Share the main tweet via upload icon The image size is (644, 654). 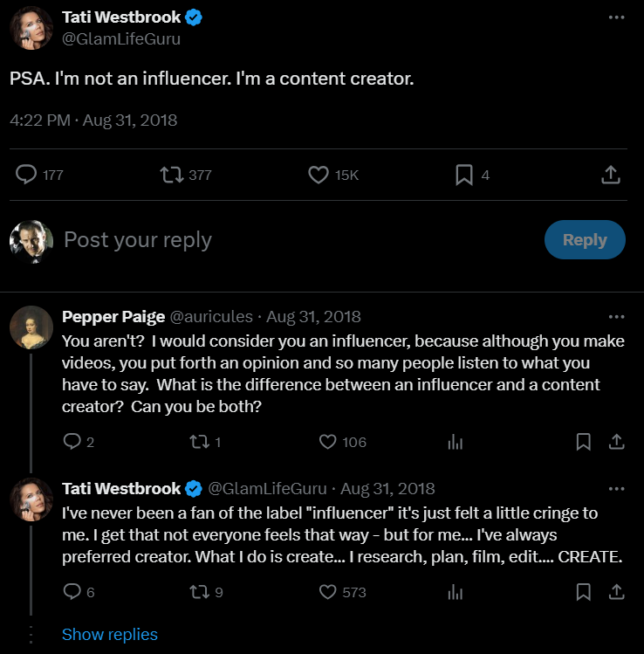(x=611, y=175)
